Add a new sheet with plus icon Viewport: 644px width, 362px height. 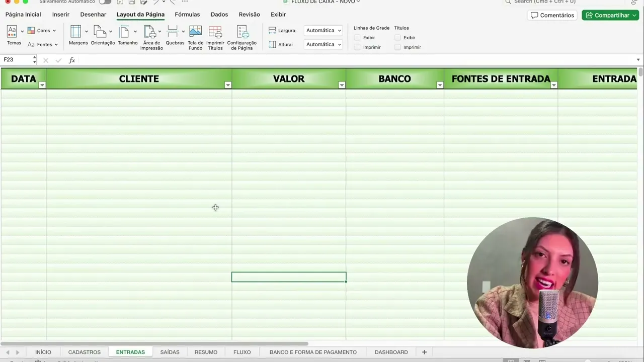click(424, 352)
